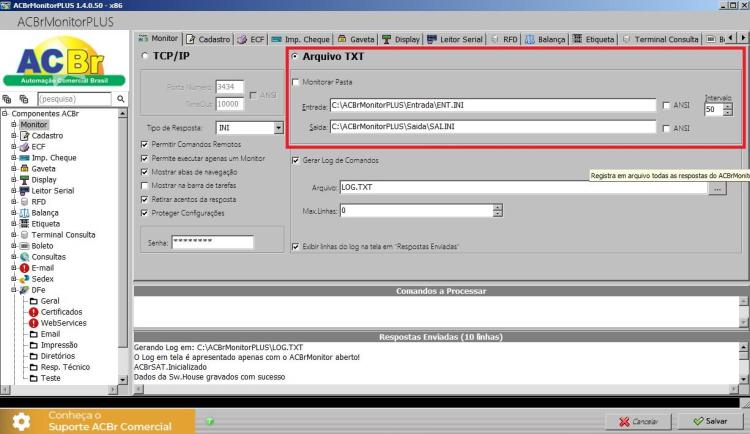Viewport: 750px width, 434px height.
Task: Click the Geral folder icon
Action: 33,301
